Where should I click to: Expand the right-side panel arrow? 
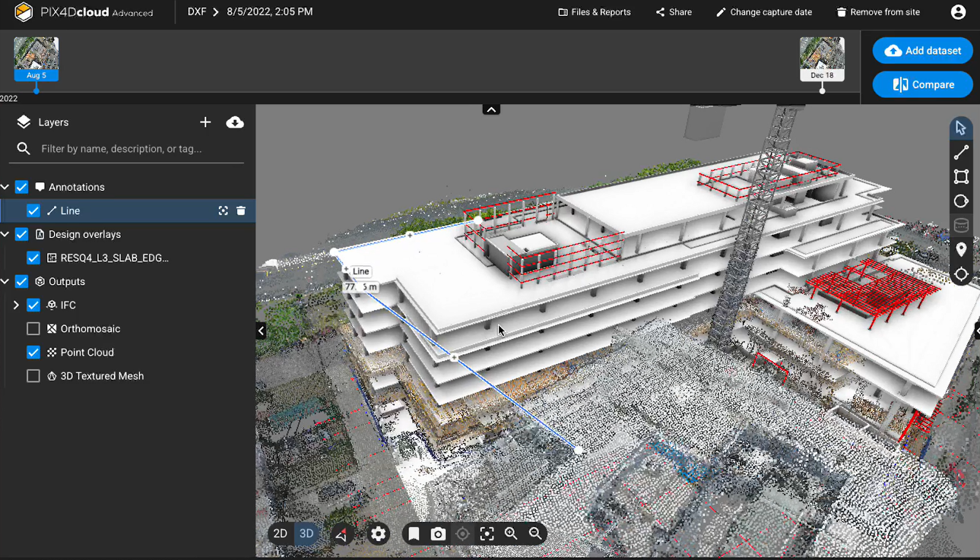click(977, 330)
